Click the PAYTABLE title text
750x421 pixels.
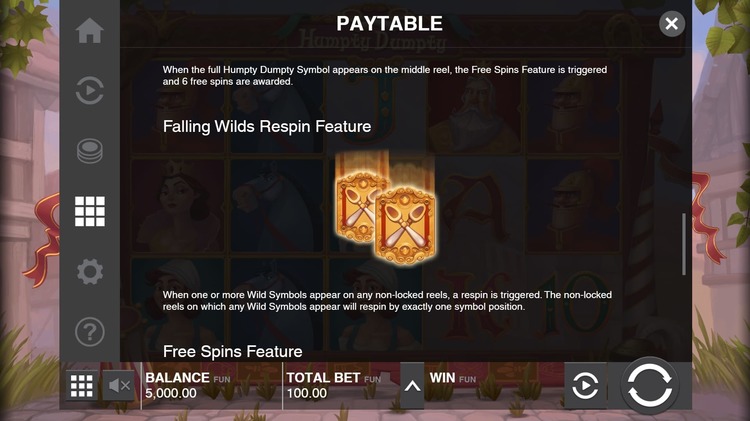click(389, 23)
